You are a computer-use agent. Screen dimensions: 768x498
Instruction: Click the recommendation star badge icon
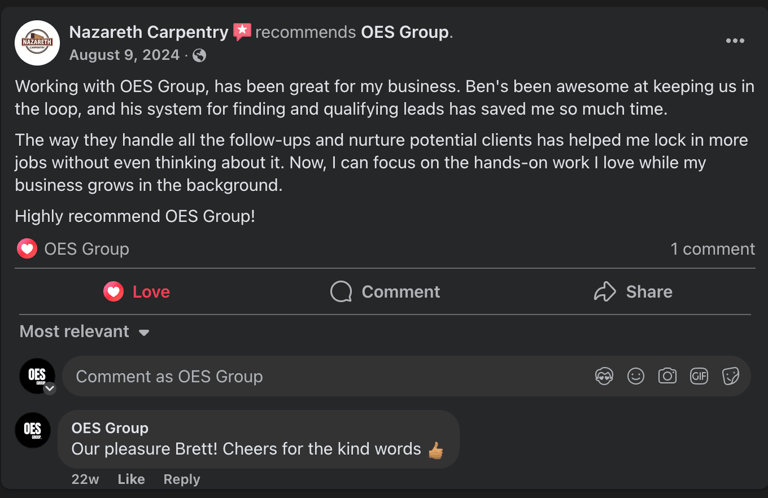pos(242,32)
